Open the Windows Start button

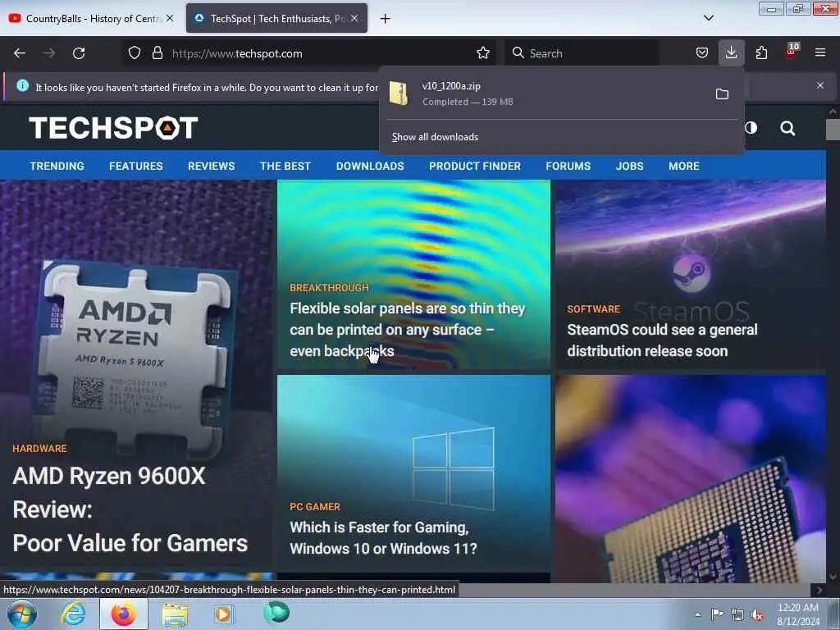click(22, 614)
